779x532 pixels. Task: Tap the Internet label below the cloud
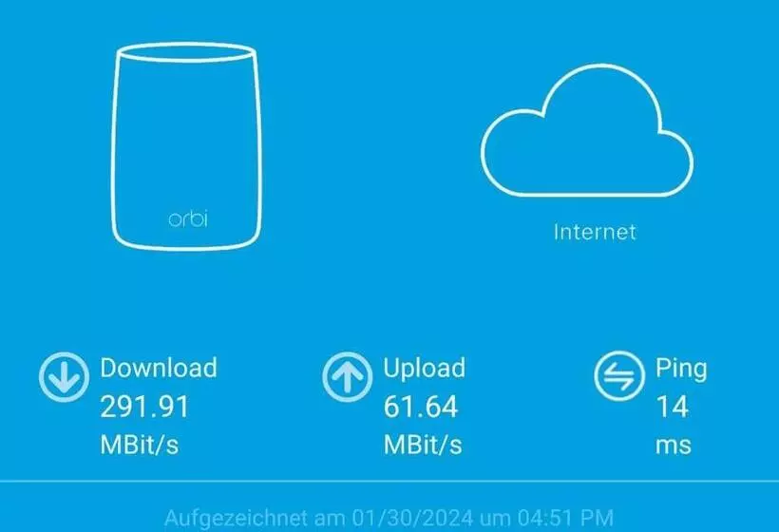(595, 232)
